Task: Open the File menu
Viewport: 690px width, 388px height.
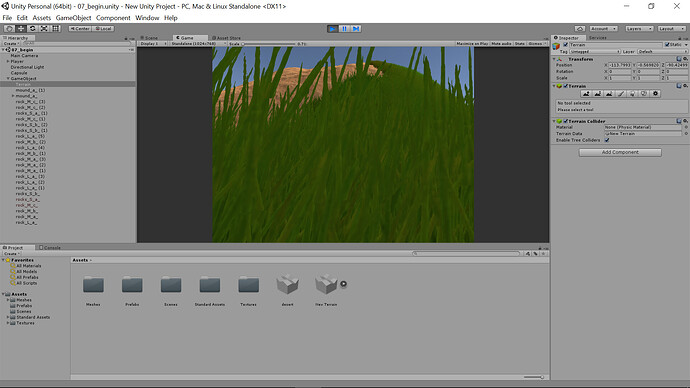Action: 7,18
